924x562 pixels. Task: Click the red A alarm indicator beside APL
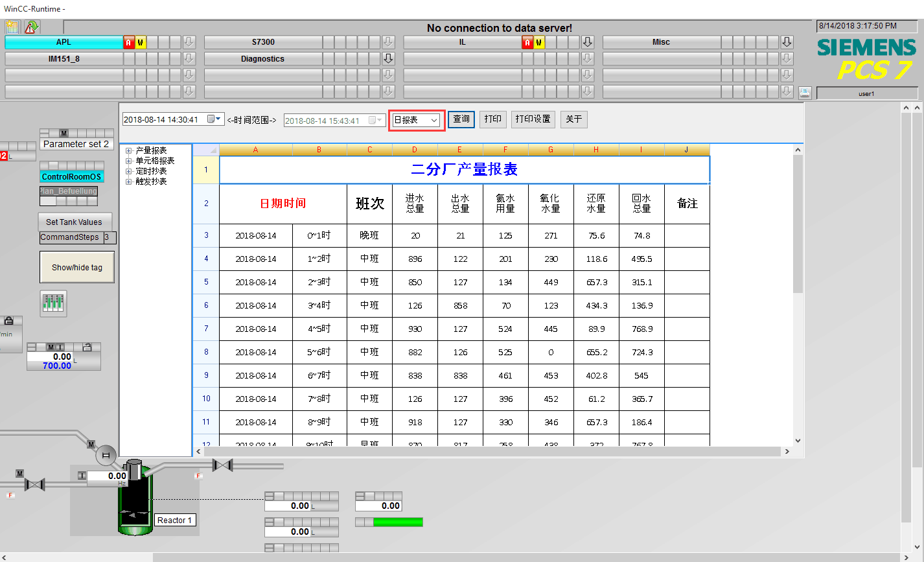(128, 42)
